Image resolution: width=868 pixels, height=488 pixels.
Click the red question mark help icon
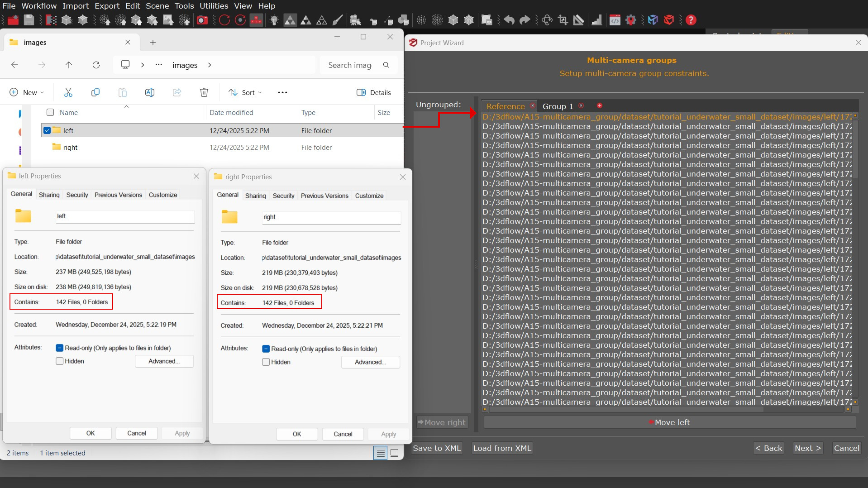[x=691, y=20]
